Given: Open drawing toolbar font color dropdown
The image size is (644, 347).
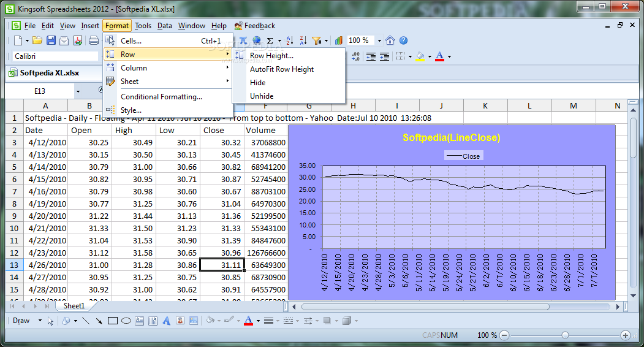Looking at the screenshot, I should [258, 321].
